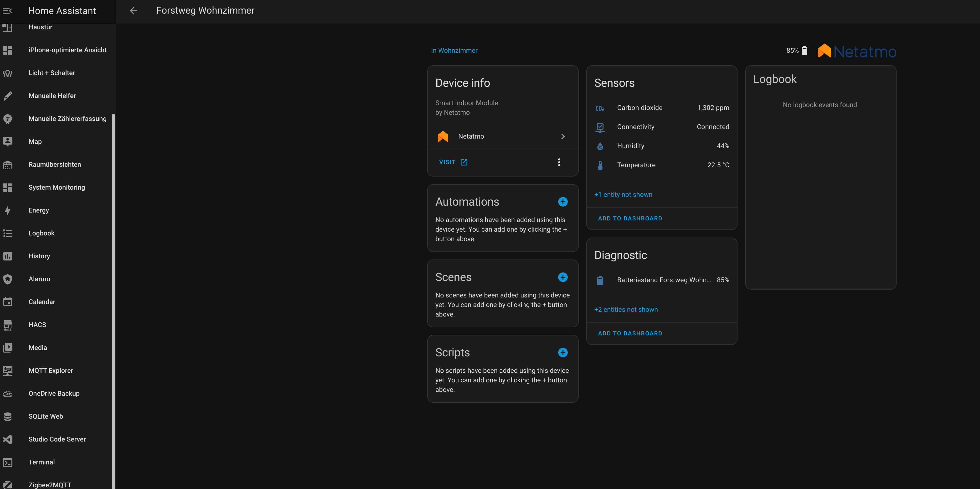Click the History chart icon
980x489 pixels.
pyautogui.click(x=8, y=256)
